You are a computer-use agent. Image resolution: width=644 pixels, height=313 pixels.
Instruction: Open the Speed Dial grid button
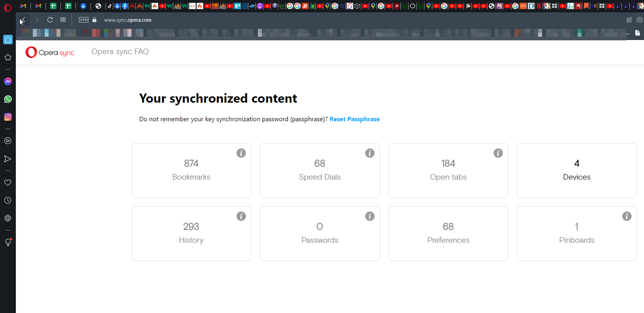[63, 20]
